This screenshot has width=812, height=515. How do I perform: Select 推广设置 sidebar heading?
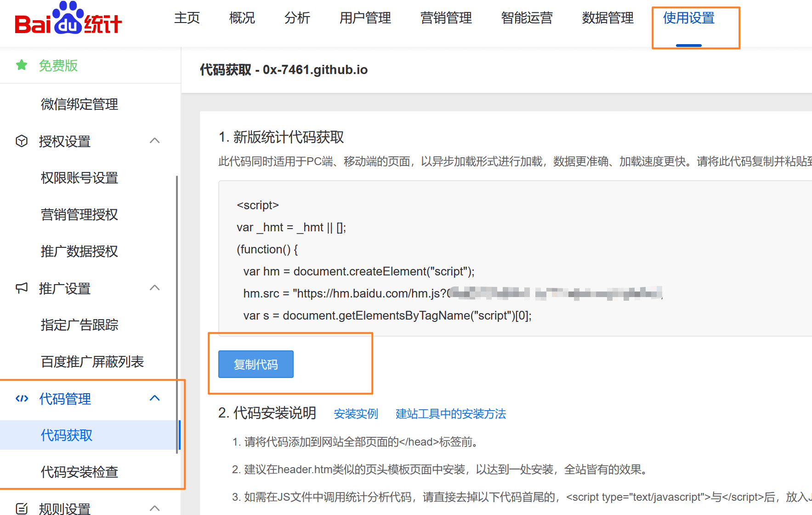[x=65, y=288]
